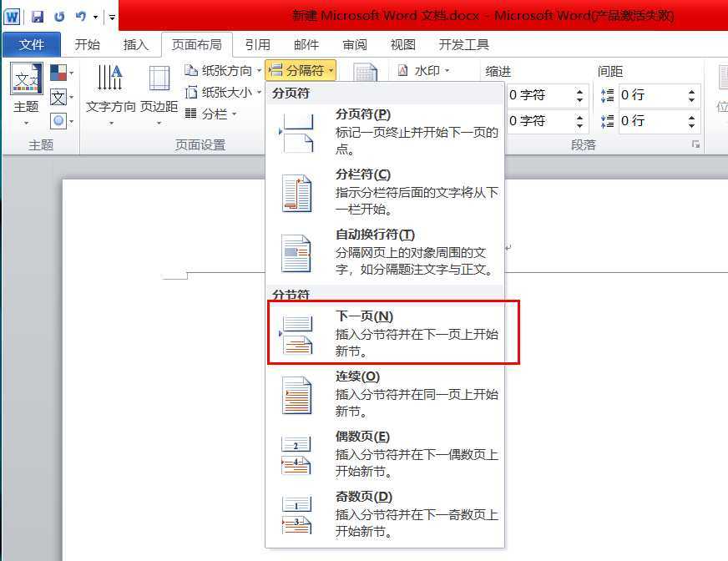This screenshot has width=728, height=561.
Task: Click the spacing-before icon
Action: click(x=607, y=96)
